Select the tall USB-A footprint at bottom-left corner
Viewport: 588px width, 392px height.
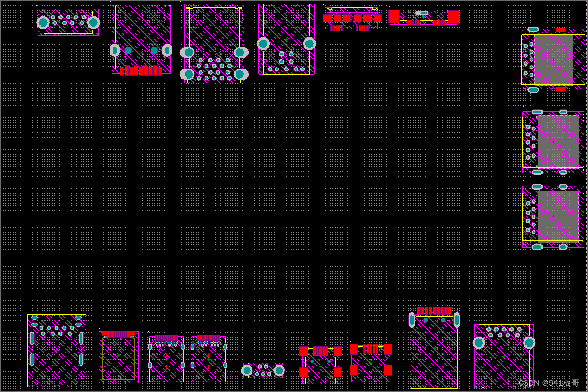point(56,349)
